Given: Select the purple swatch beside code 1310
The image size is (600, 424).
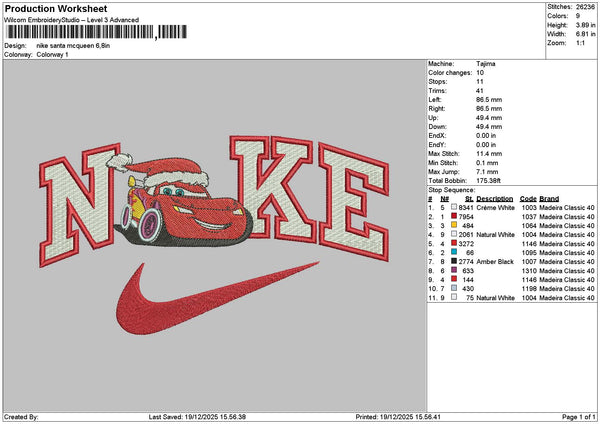Looking at the screenshot, I should [x=454, y=270].
